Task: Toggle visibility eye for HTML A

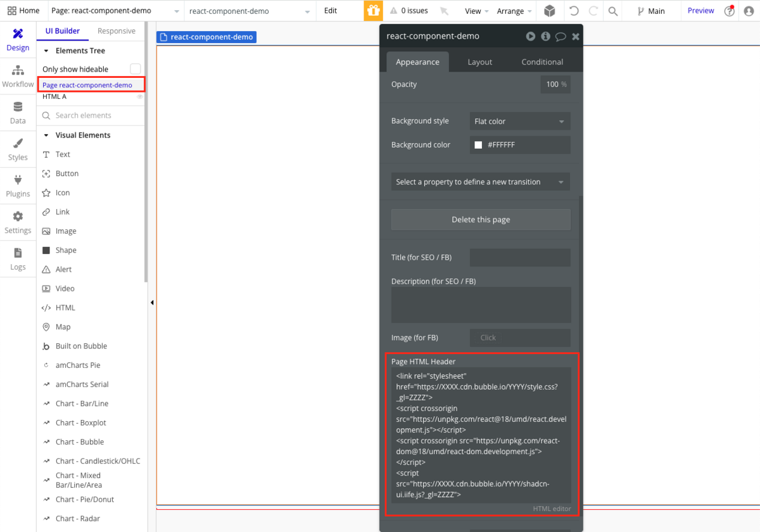Action: click(140, 96)
